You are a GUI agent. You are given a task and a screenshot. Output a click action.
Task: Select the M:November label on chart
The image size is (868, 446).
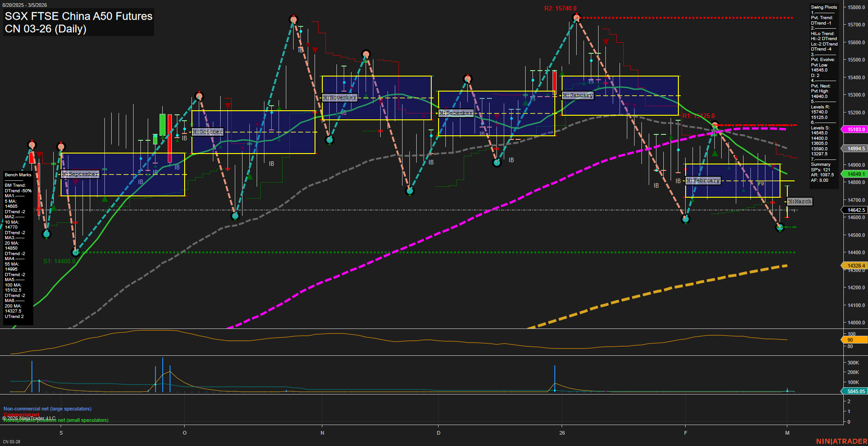pos(339,97)
